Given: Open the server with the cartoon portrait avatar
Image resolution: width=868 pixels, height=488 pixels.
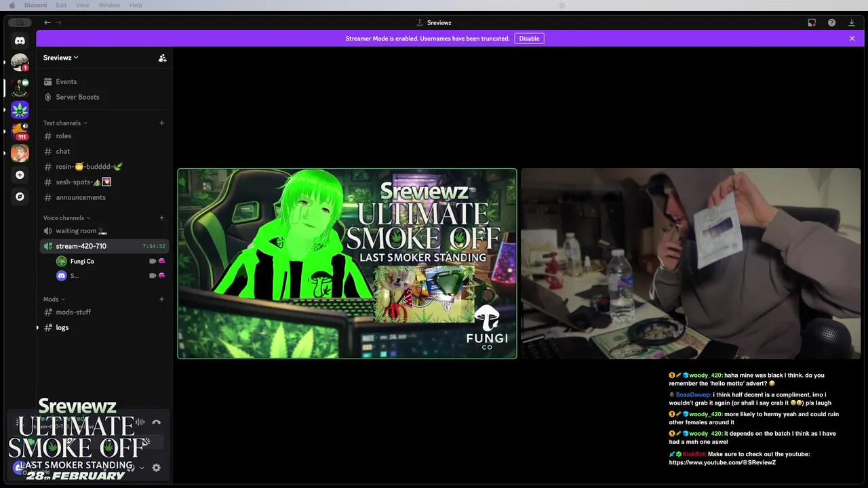Looking at the screenshot, I should pyautogui.click(x=20, y=152).
